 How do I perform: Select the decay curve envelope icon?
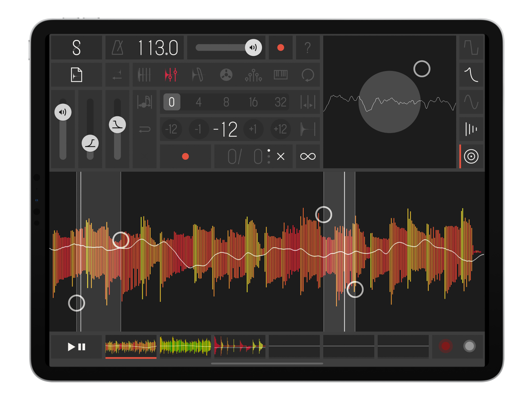(x=471, y=75)
